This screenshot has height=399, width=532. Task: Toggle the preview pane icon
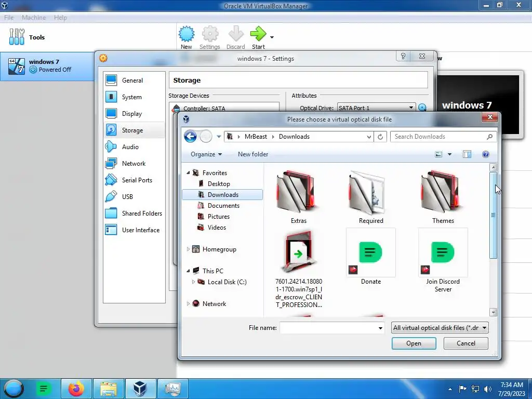coord(467,154)
